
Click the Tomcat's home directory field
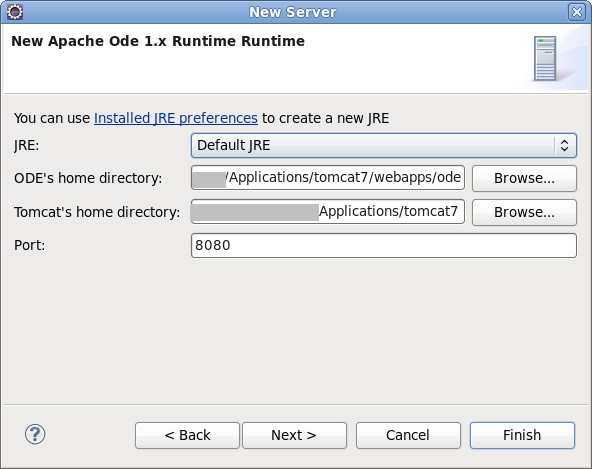(x=328, y=211)
